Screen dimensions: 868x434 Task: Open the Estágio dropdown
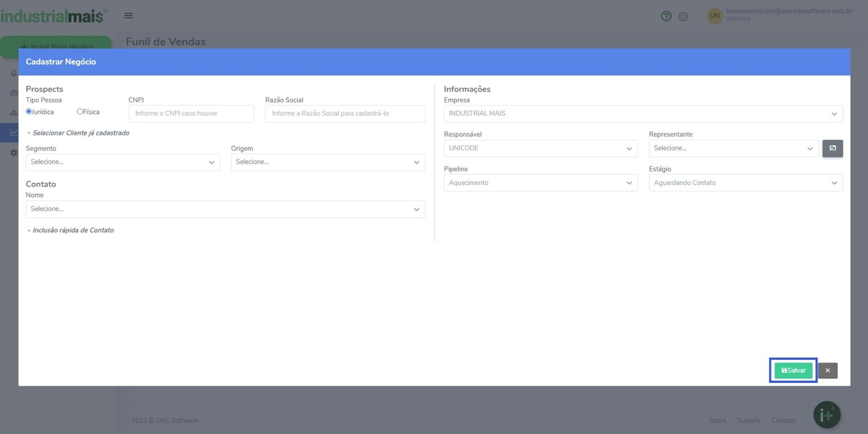pos(745,183)
